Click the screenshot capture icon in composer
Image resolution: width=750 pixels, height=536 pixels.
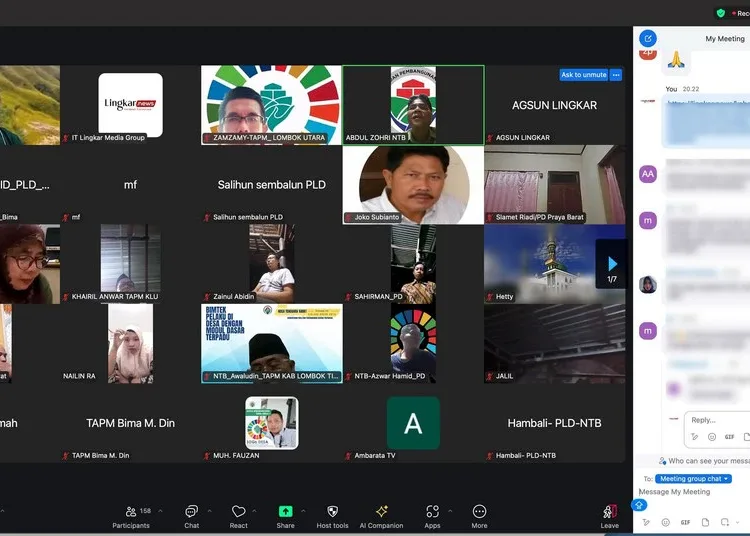[725, 522]
